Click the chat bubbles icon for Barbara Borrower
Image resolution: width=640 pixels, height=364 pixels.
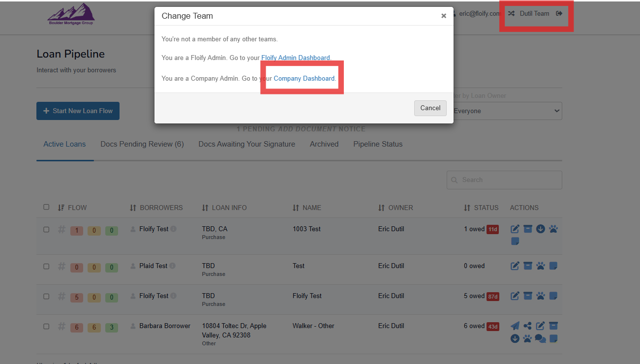tap(540, 339)
